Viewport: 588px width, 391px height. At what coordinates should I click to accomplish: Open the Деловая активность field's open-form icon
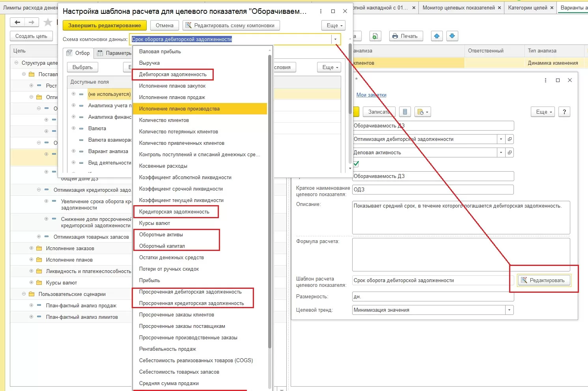[510, 153]
